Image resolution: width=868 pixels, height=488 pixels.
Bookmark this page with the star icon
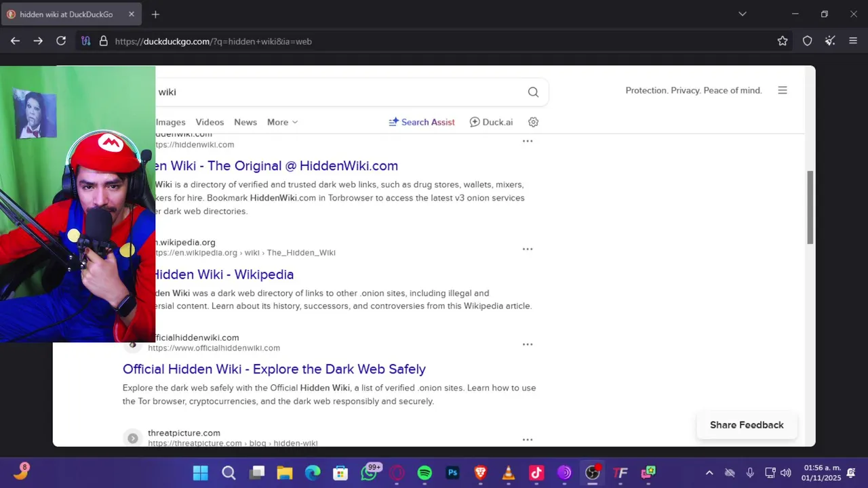(x=783, y=41)
